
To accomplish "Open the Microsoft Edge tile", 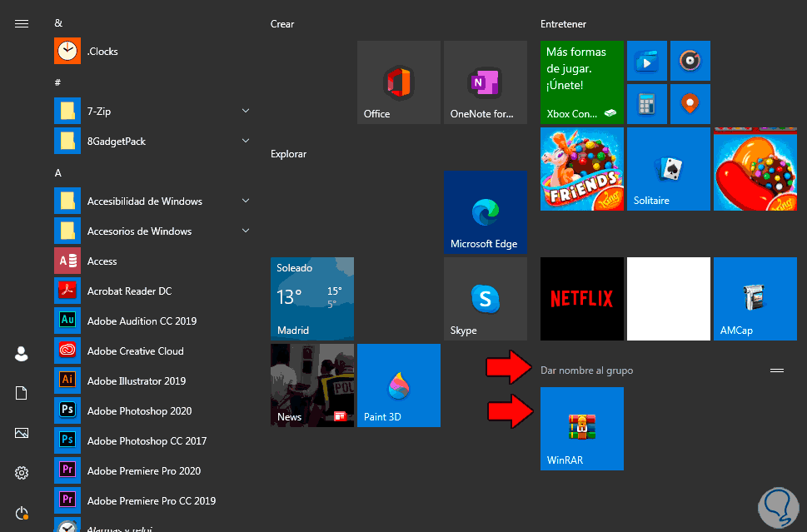I will (x=486, y=212).
